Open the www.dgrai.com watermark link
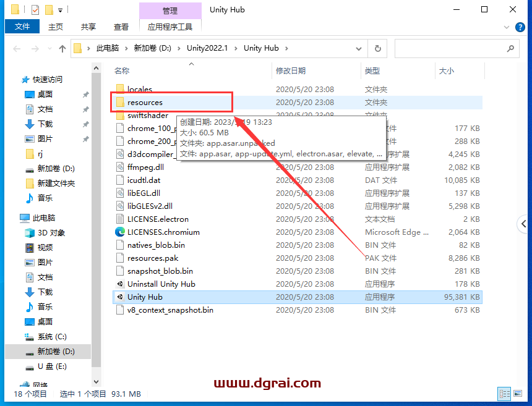The width and height of the screenshot is (532, 406). point(267,383)
